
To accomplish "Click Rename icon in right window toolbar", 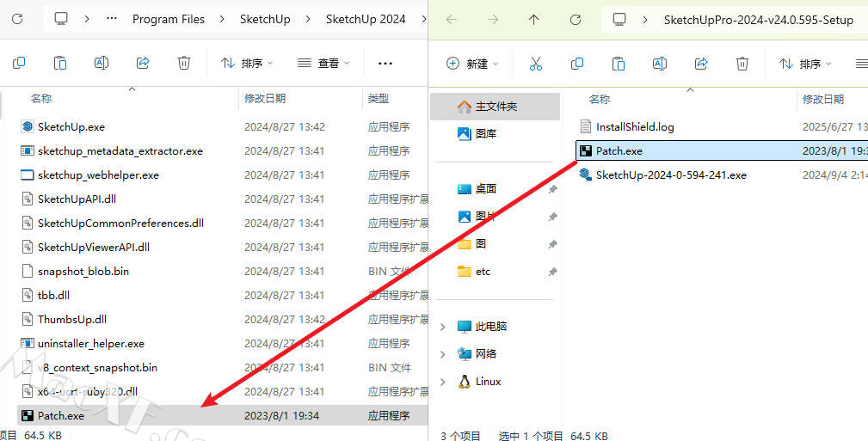I will (660, 64).
